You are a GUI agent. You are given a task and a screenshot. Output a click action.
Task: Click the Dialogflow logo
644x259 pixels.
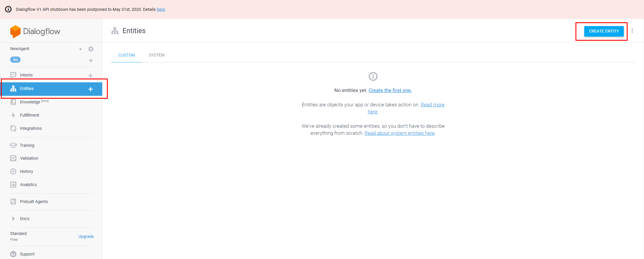click(35, 31)
